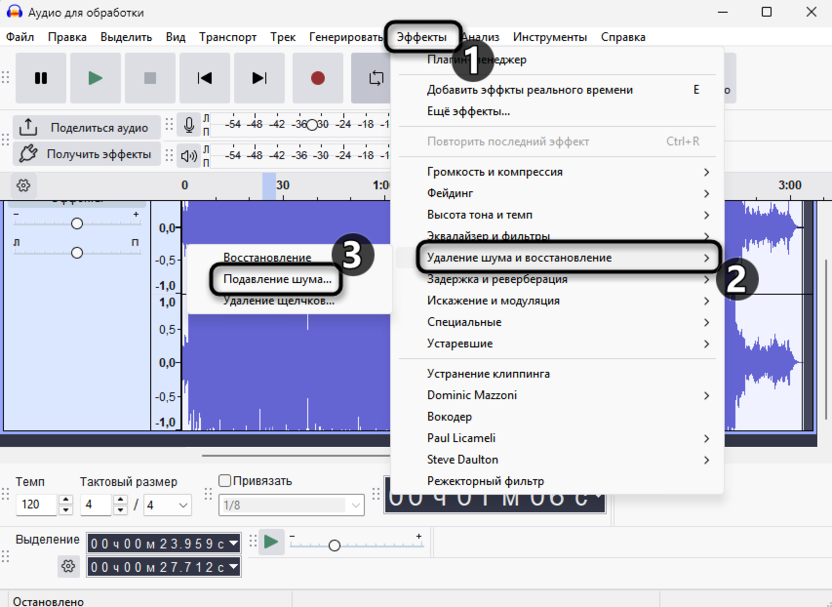Click the playback speed slider handle
The image size is (832, 607).
tap(334, 545)
